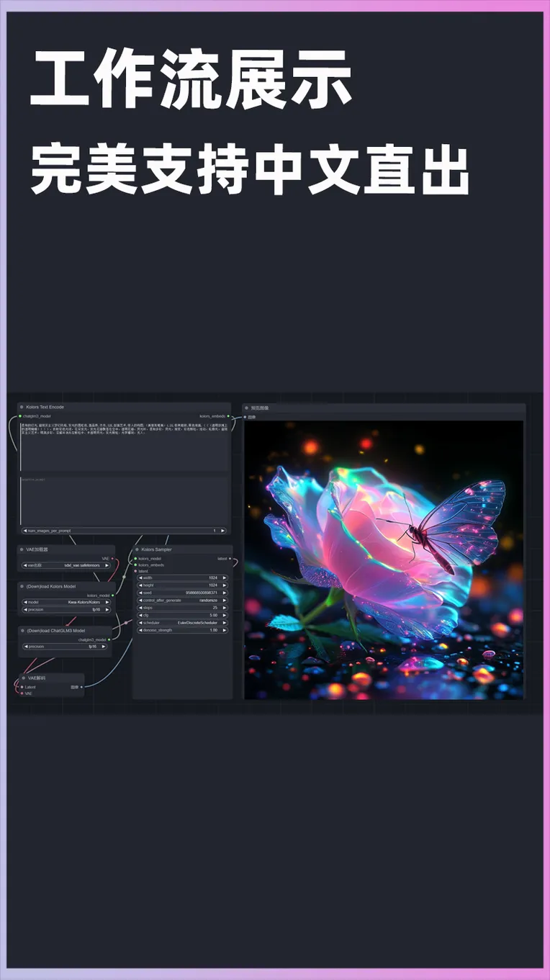This screenshot has width=550, height=980.
Task: Decrease cfg value with left arrow
Action: (140, 615)
